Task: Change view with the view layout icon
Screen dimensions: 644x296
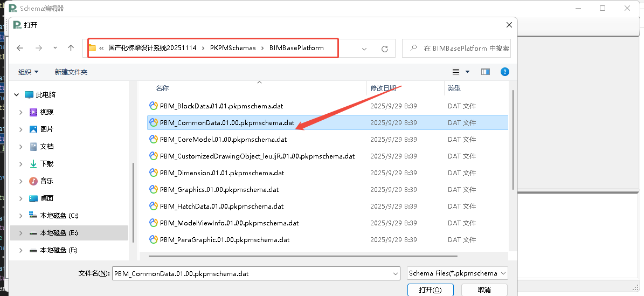Action: pos(456,72)
